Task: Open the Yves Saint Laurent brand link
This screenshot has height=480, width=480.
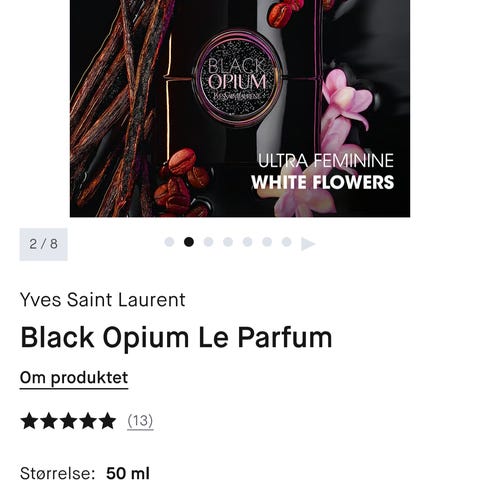Action: click(x=103, y=299)
